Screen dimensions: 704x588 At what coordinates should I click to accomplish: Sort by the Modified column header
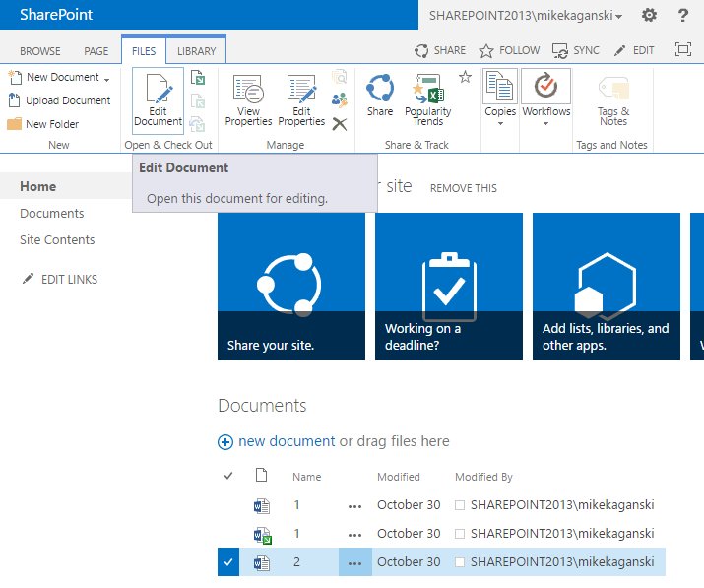[399, 477]
